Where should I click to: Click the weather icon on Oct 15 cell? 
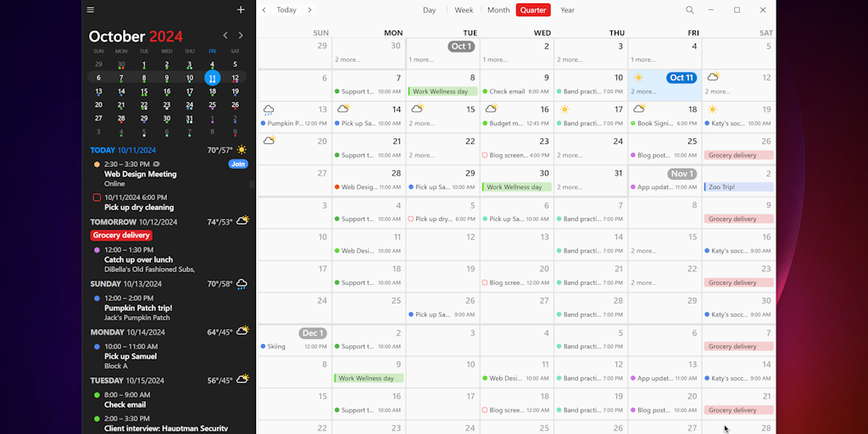417,108
